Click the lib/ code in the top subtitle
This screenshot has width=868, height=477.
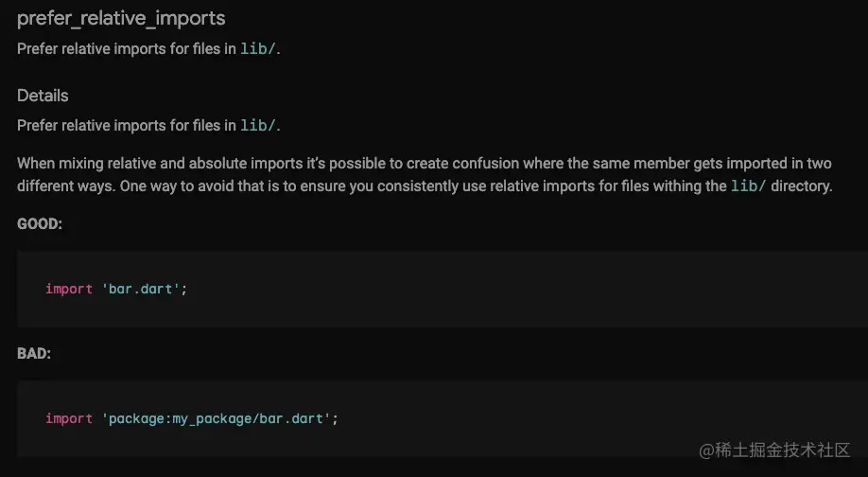(258, 49)
